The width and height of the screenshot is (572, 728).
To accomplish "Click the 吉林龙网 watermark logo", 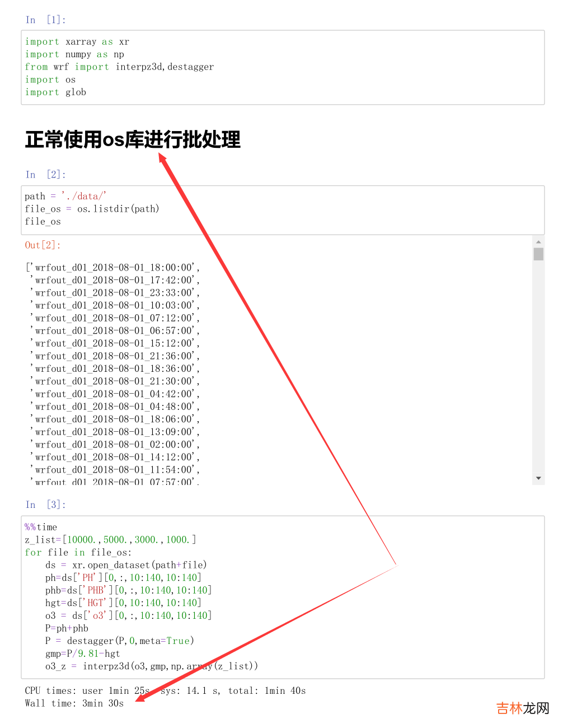I will 523,708.
